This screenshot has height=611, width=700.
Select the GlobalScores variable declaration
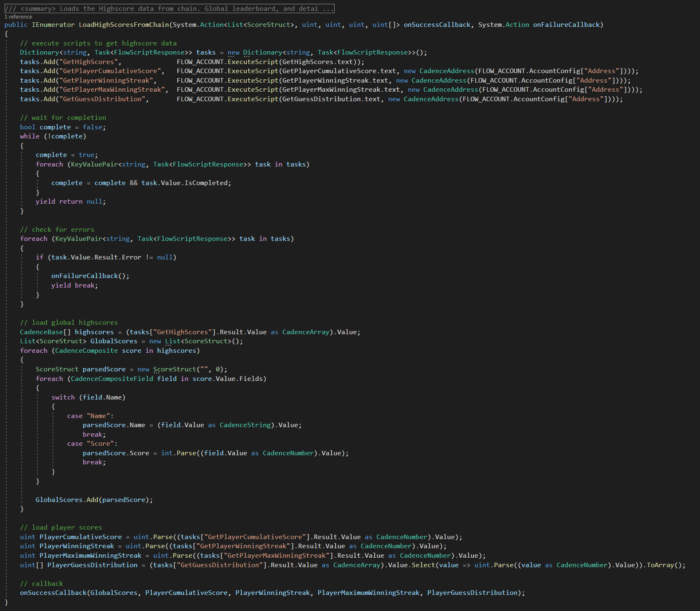pyautogui.click(x=114, y=341)
